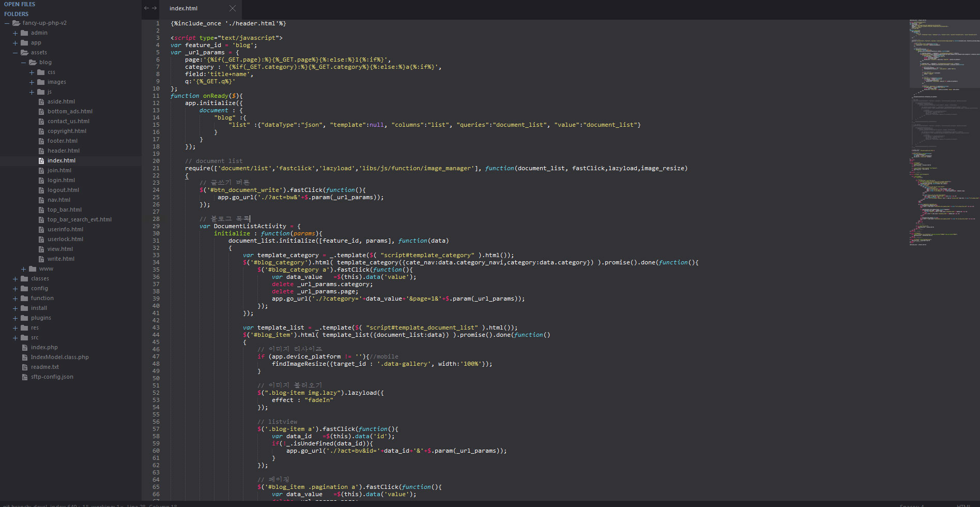Open contact_us.html file
Image resolution: width=980 pixels, height=507 pixels.
[68, 121]
